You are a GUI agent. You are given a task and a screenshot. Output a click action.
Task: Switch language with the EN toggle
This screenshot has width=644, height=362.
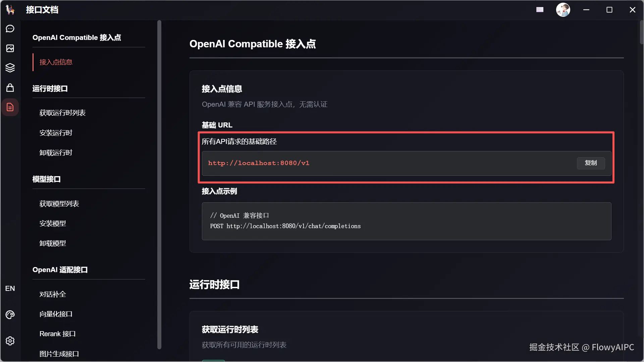pyautogui.click(x=10, y=289)
